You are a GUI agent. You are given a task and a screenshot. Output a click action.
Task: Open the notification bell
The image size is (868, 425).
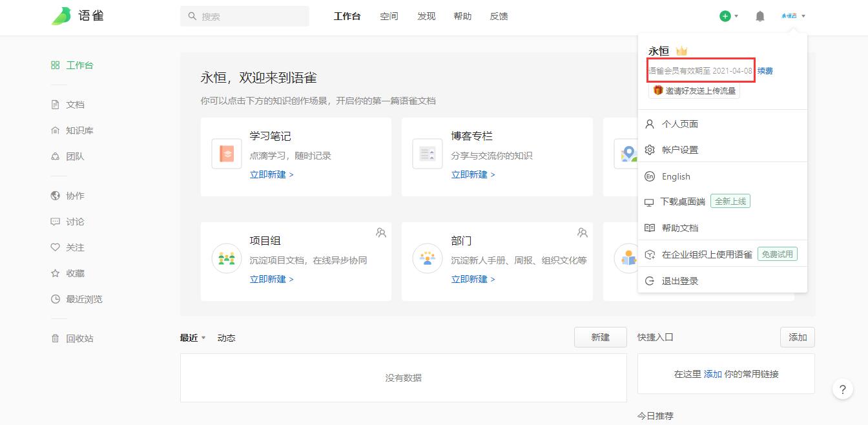click(x=760, y=16)
